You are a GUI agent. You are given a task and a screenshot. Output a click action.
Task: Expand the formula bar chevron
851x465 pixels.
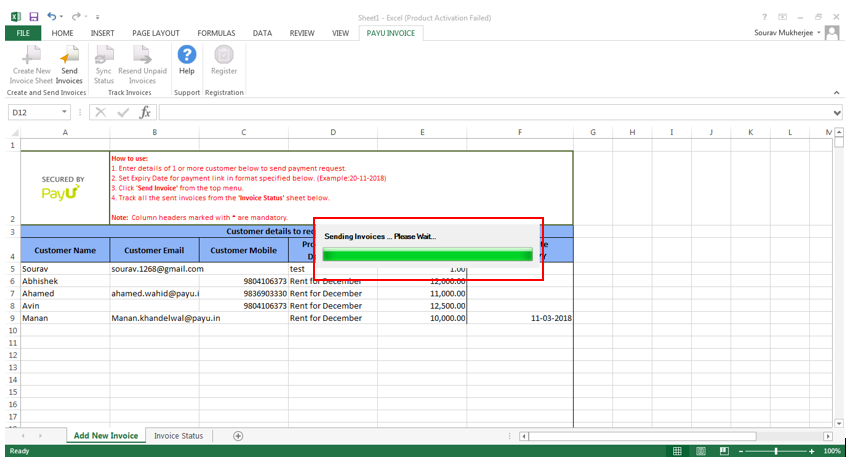click(837, 113)
